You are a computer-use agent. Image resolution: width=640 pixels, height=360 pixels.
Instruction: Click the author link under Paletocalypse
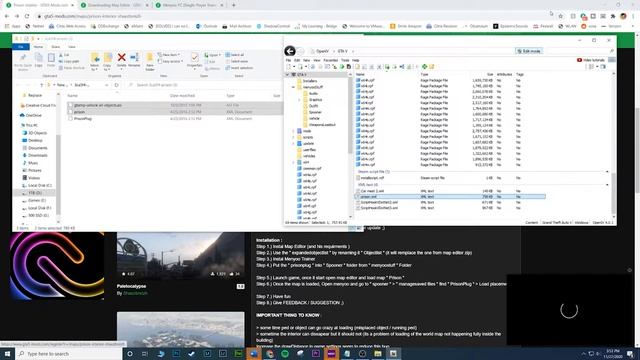135,293
